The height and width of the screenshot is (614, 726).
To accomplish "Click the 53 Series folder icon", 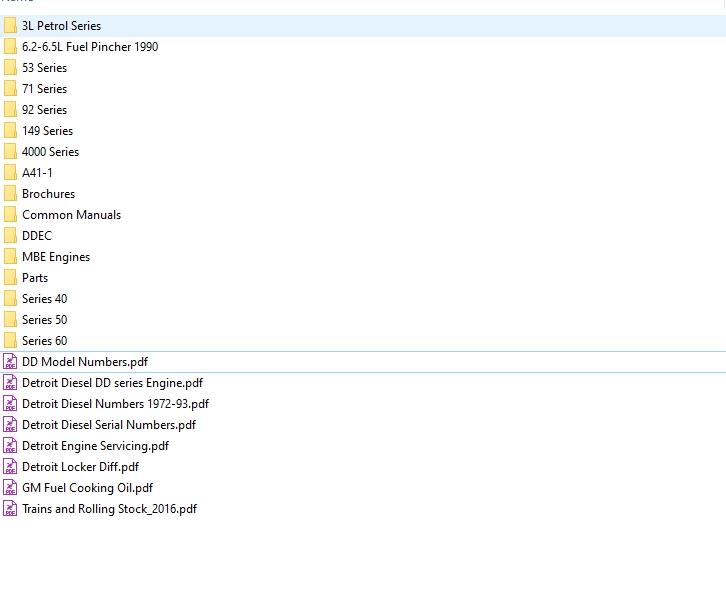I will pyautogui.click(x=10, y=68).
